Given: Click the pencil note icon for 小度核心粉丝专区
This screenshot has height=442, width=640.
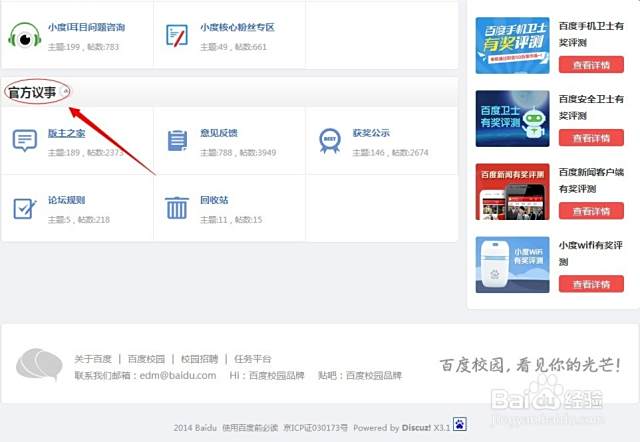Looking at the screenshot, I should pos(177,36).
